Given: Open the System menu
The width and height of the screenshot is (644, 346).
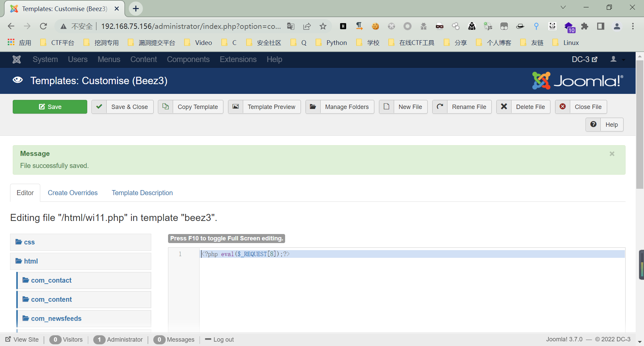Looking at the screenshot, I should (x=45, y=59).
